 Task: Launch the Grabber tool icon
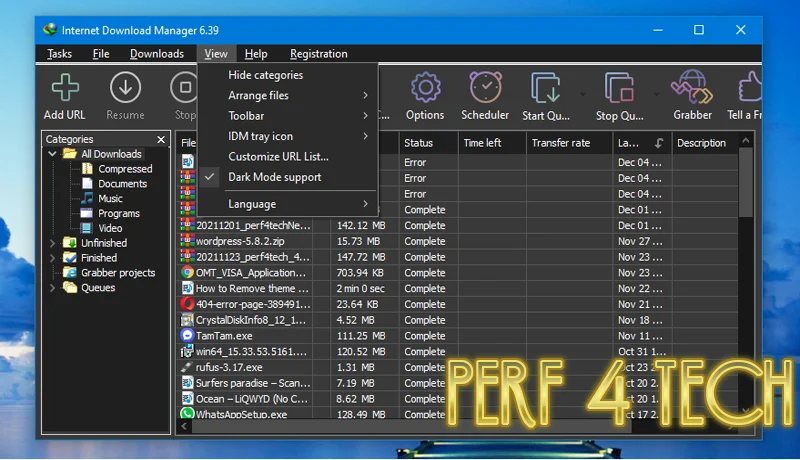(x=692, y=87)
